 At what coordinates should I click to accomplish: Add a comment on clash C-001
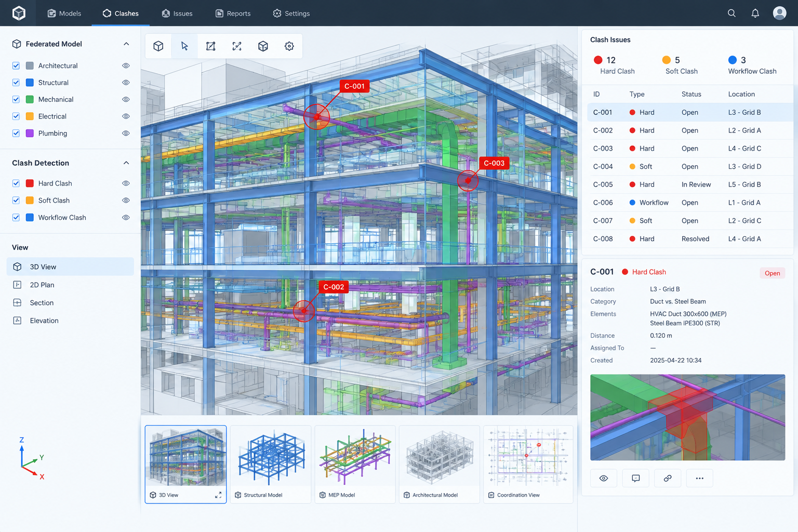coord(636,478)
